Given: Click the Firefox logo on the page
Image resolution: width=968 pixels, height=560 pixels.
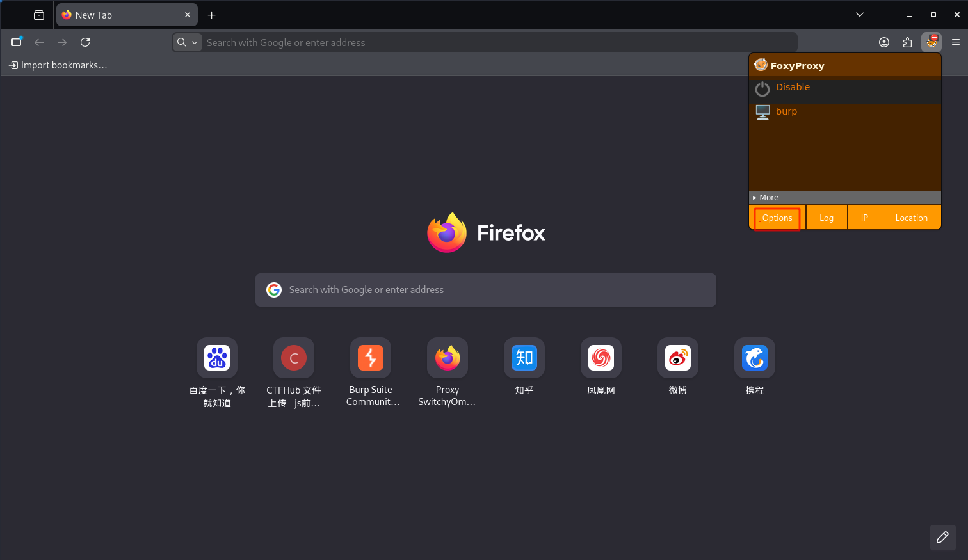Looking at the screenshot, I should [447, 232].
